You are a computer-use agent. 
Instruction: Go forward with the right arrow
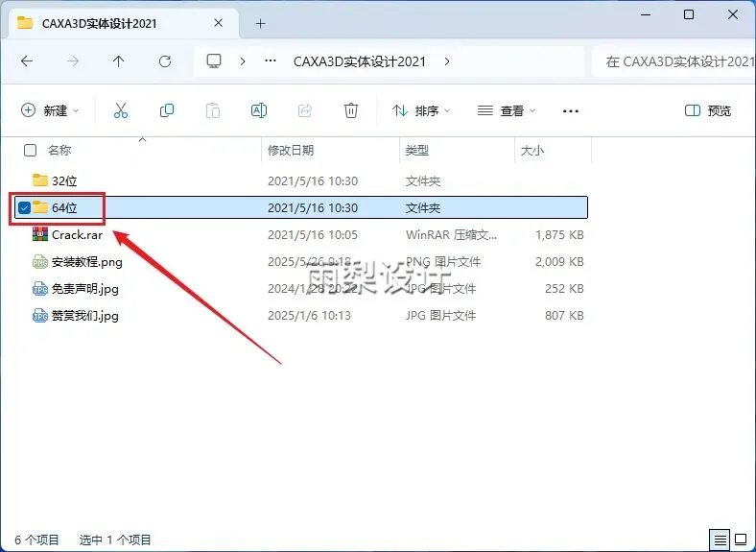(x=73, y=61)
